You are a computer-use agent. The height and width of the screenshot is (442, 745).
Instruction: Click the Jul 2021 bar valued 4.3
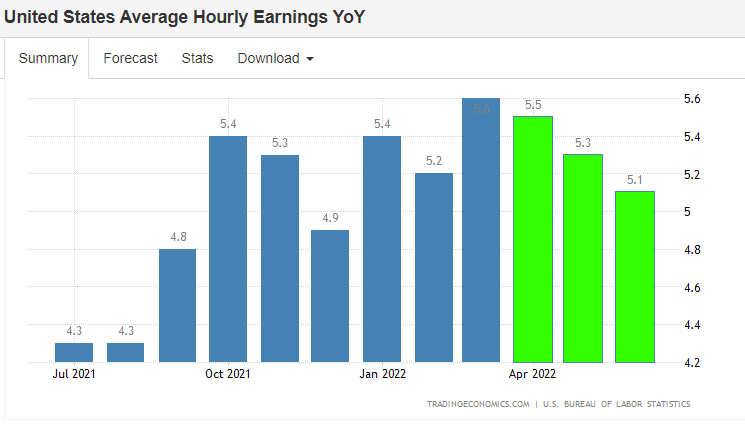tap(74, 352)
